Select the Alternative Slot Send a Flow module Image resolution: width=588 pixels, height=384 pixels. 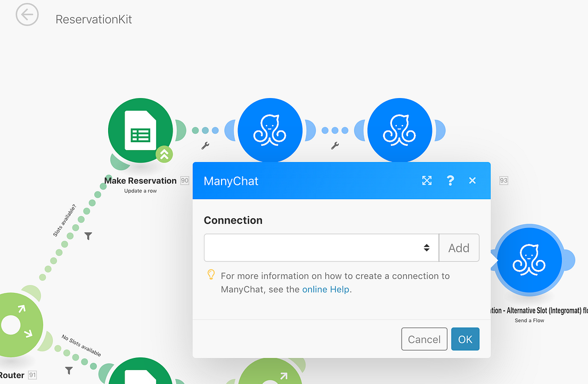click(x=529, y=260)
